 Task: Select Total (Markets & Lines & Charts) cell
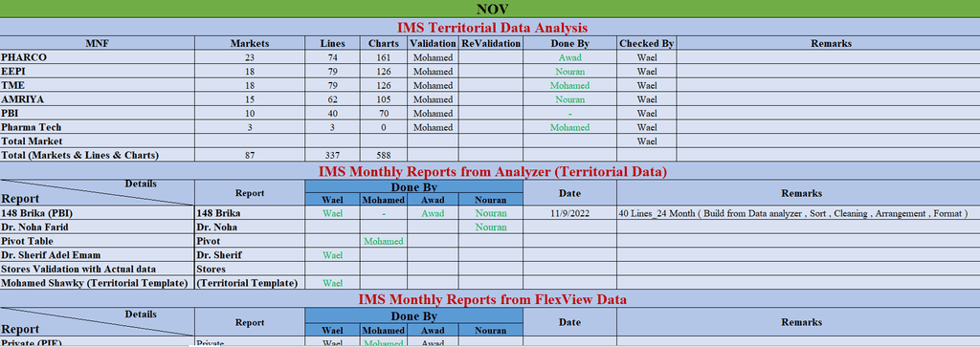pyautogui.click(x=97, y=155)
